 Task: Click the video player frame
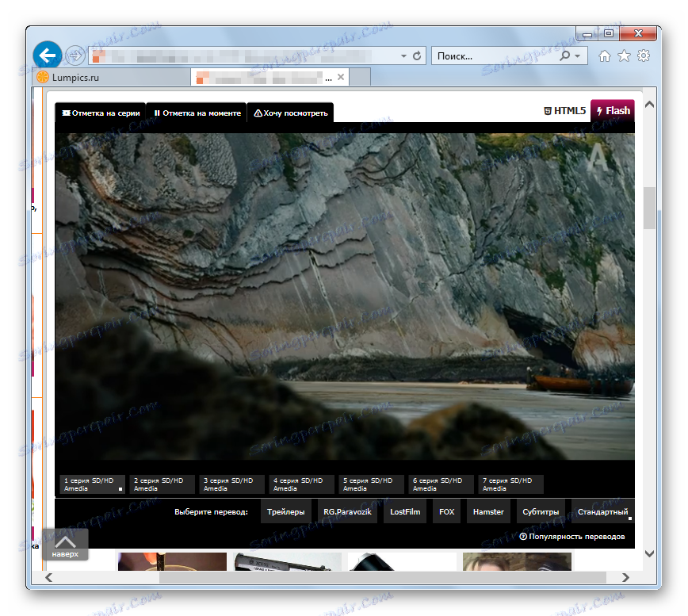345,297
